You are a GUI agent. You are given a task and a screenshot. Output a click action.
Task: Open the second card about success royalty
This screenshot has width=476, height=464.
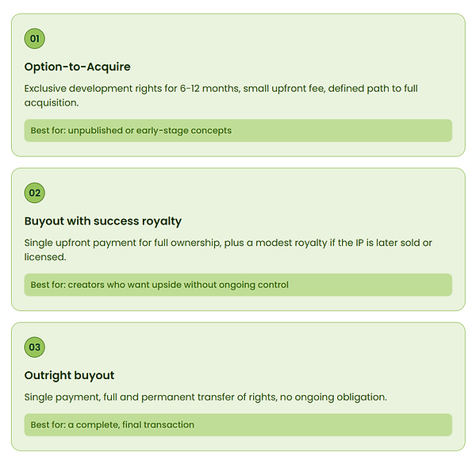coord(238,239)
